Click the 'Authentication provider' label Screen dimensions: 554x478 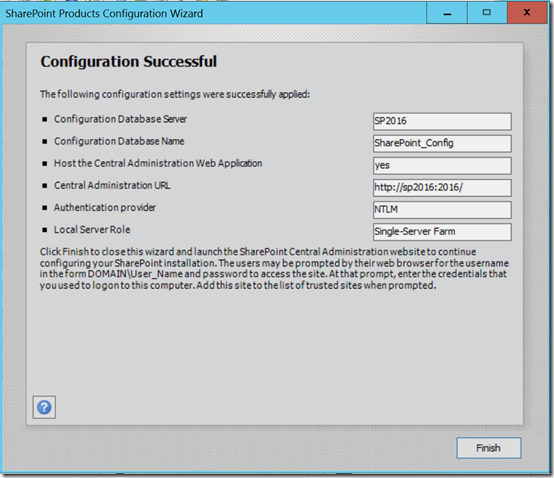pos(105,207)
